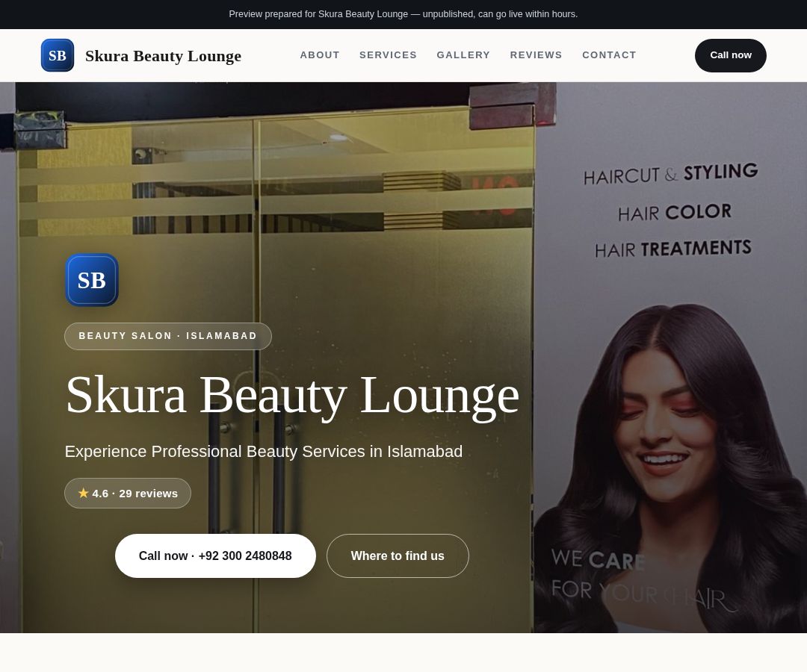Click Call now +92 300 2480848 button
This screenshot has height=672, width=807.
(x=215, y=556)
